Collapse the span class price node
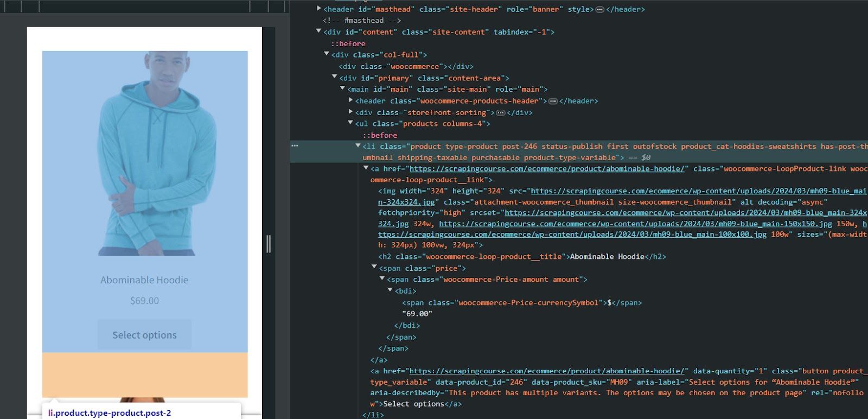Viewport: 868px width, 419px height. point(374,267)
